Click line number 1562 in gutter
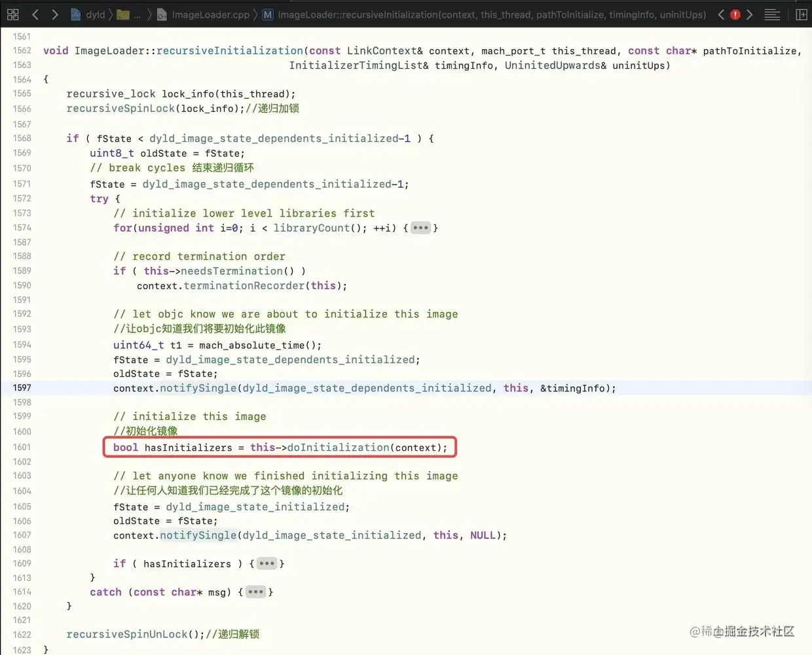Viewport: 812px width, 655px height. click(x=22, y=50)
